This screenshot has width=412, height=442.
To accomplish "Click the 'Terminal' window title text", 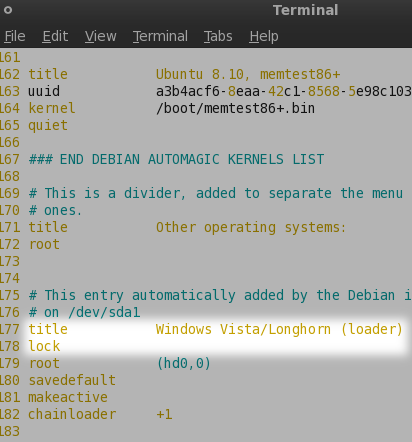I will coord(306,10).
